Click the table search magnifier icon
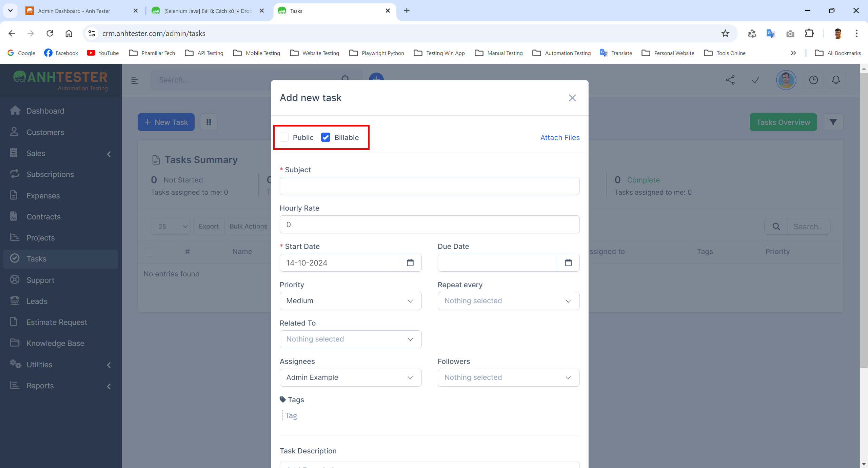868x468 pixels. (x=776, y=227)
